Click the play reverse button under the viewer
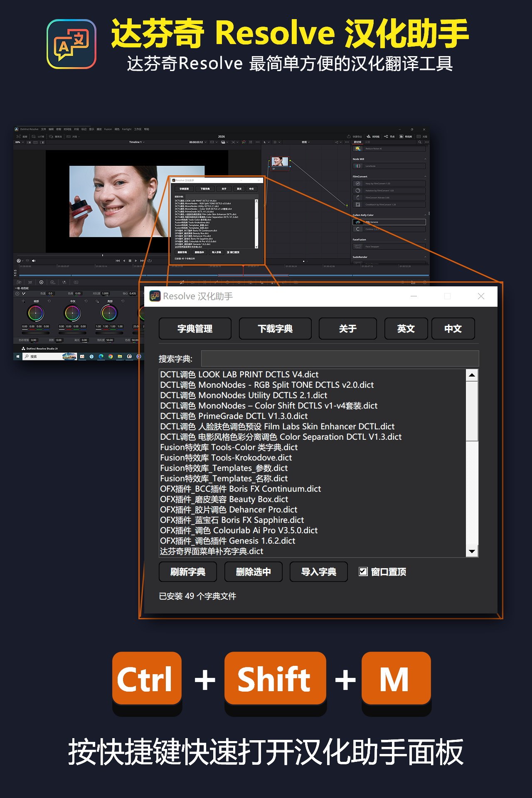532x798 pixels. 124,261
